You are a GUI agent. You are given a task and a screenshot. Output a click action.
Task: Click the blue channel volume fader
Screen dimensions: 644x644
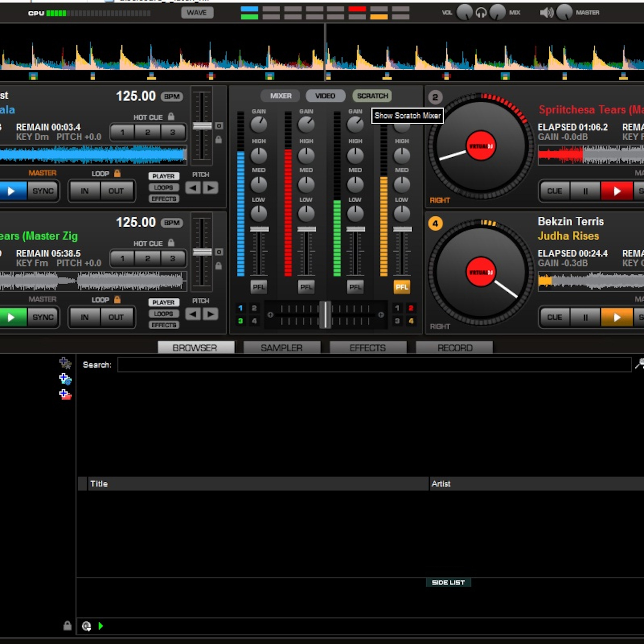click(259, 229)
